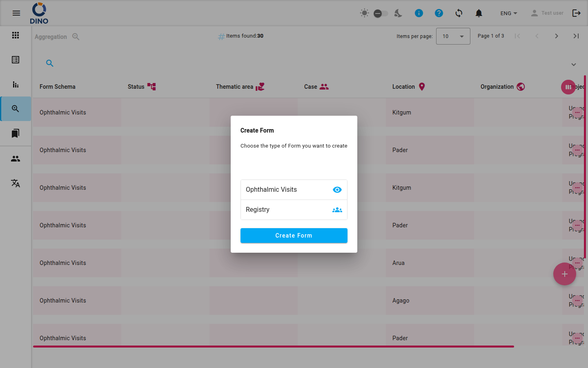Toggle the light/dark theme switch
The image size is (588, 368).
coord(381,13)
